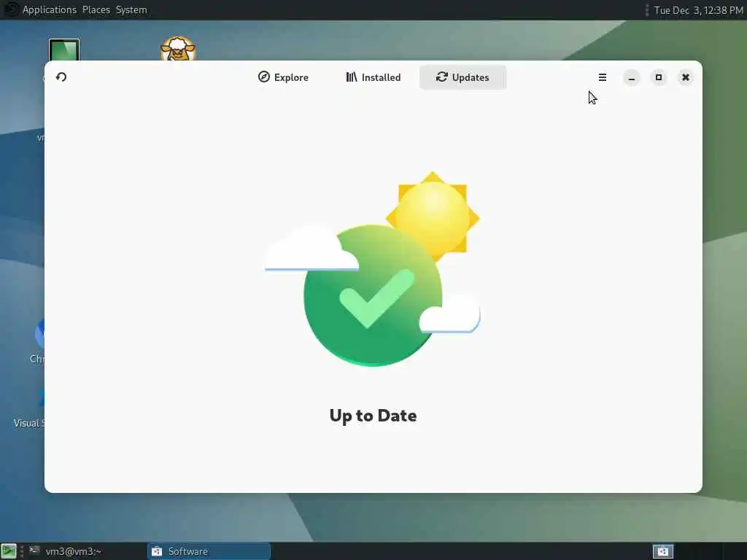Image resolution: width=747 pixels, height=560 pixels.
Task: Open the Explore tab
Action: [284, 77]
